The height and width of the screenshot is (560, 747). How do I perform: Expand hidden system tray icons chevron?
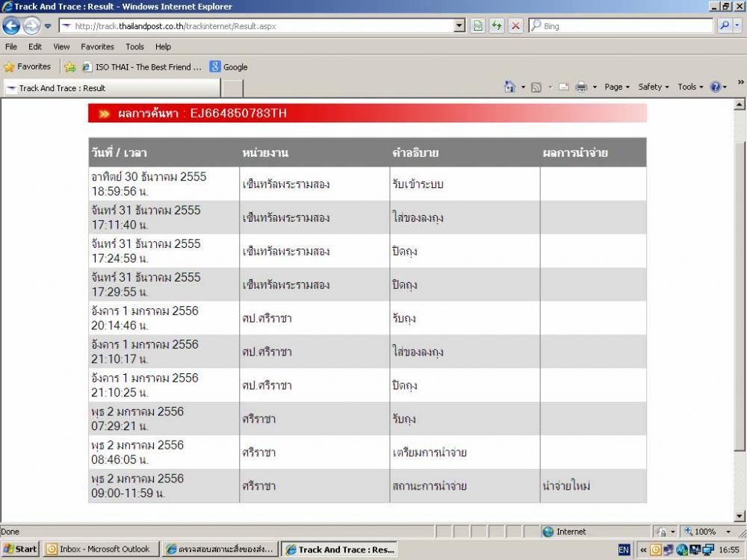click(643, 550)
